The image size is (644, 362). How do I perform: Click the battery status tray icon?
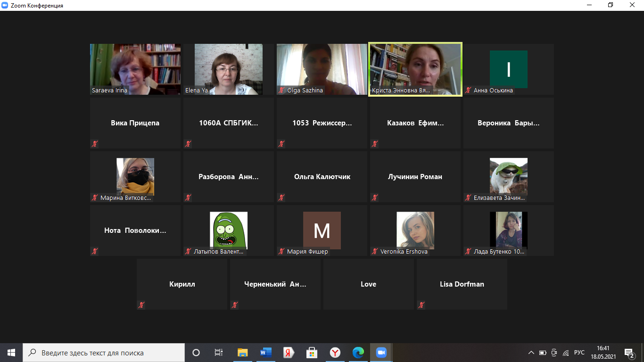click(x=543, y=353)
